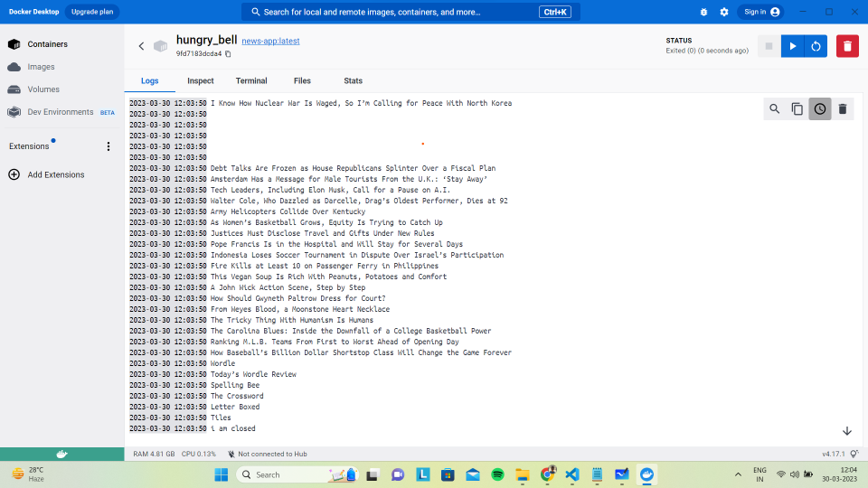This screenshot has height=488, width=868.
Task: Select the Spelling Bee log line
Action: click(194, 385)
